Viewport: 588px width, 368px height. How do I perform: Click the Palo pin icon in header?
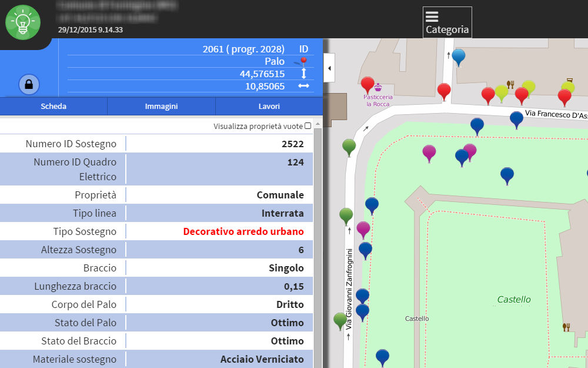point(303,61)
